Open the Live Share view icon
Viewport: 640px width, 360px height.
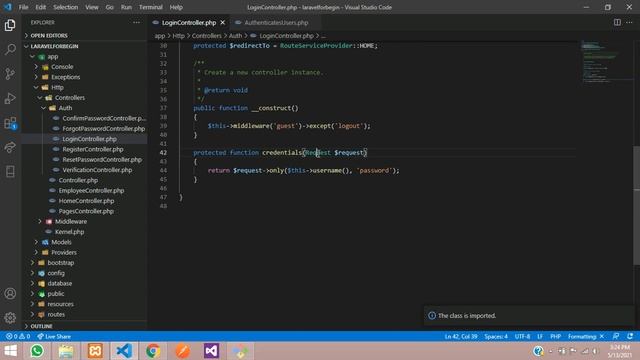point(10,147)
